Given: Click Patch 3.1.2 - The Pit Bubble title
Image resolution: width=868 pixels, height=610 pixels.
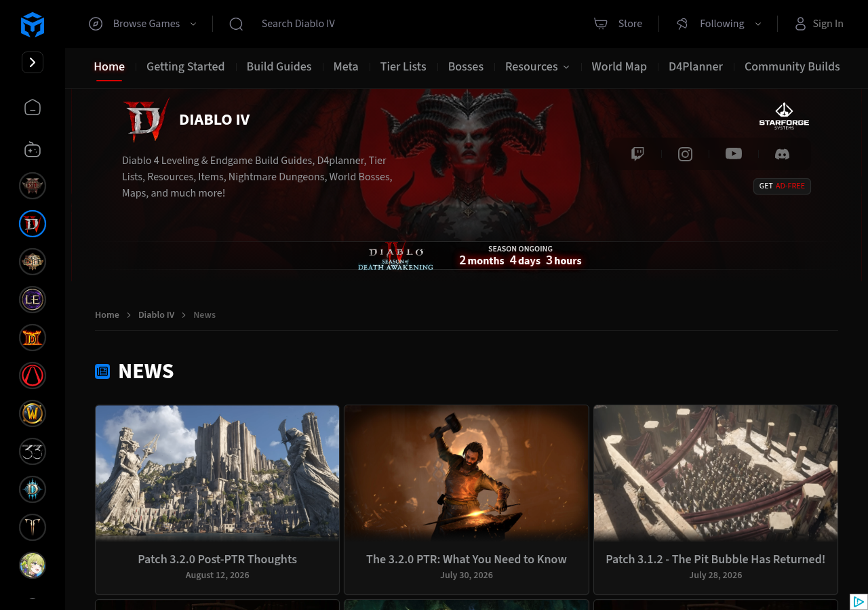Looking at the screenshot, I should [x=715, y=559].
